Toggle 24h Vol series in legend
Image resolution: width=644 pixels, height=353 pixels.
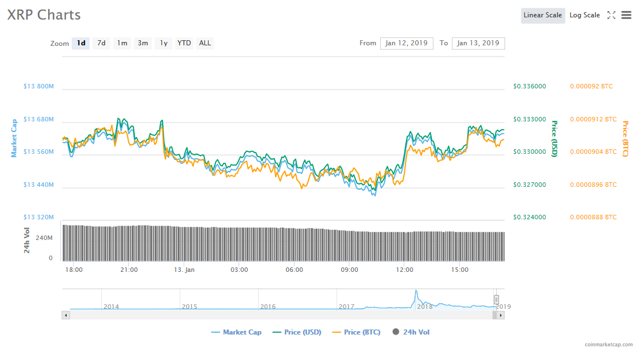click(x=410, y=332)
